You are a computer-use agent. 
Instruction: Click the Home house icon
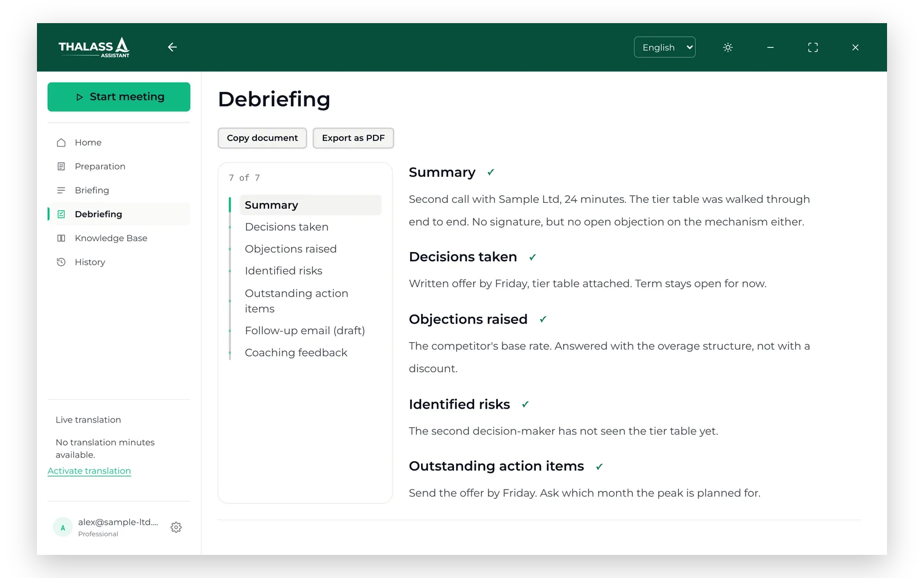(61, 142)
